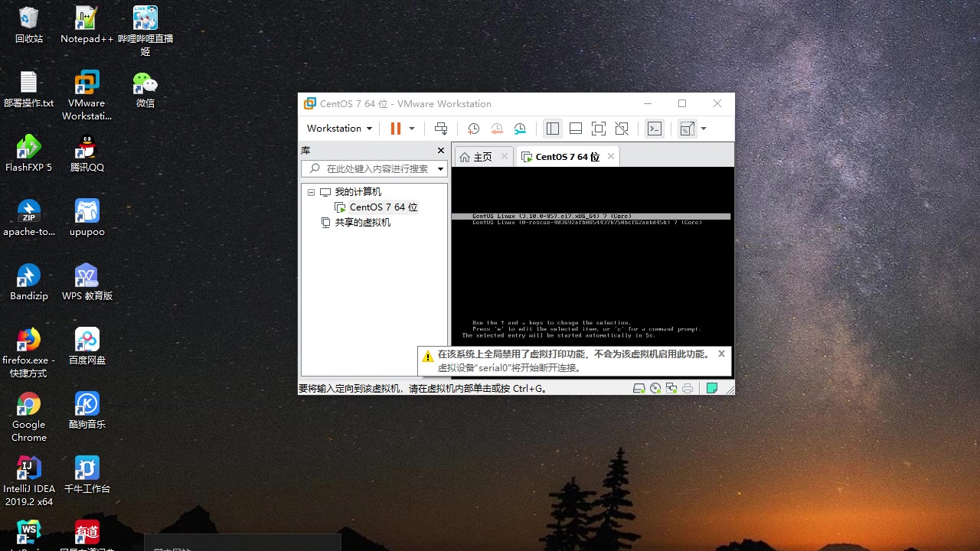Click the stretch guest display icon
This screenshot has width=980, height=551.
click(687, 129)
